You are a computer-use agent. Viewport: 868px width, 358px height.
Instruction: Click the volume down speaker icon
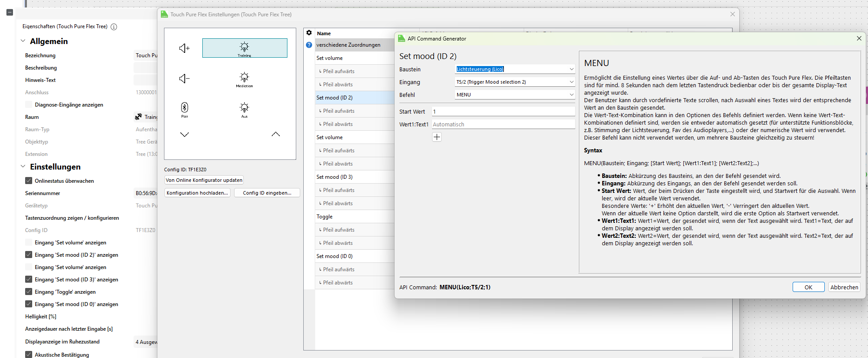[x=184, y=78]
